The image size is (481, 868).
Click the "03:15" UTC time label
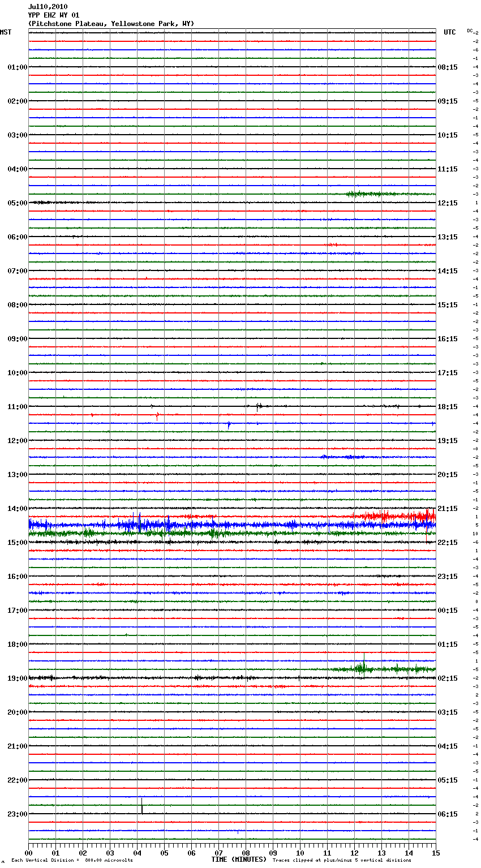448,712
